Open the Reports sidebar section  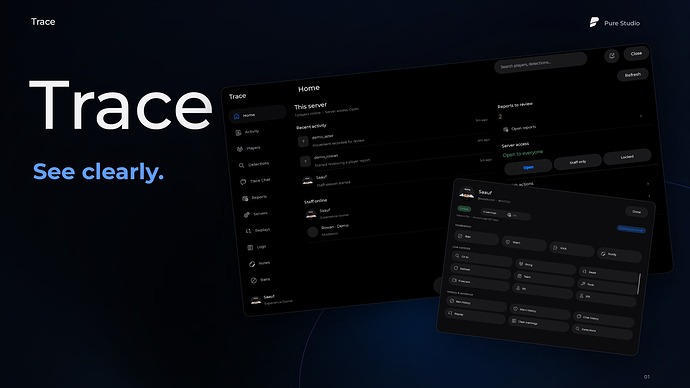click(254, 197)
